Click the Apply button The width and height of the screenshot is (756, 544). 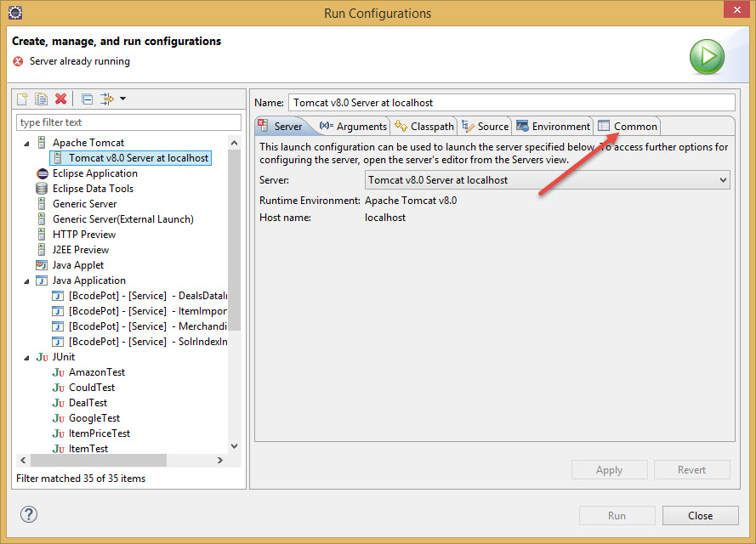[610, 470]
